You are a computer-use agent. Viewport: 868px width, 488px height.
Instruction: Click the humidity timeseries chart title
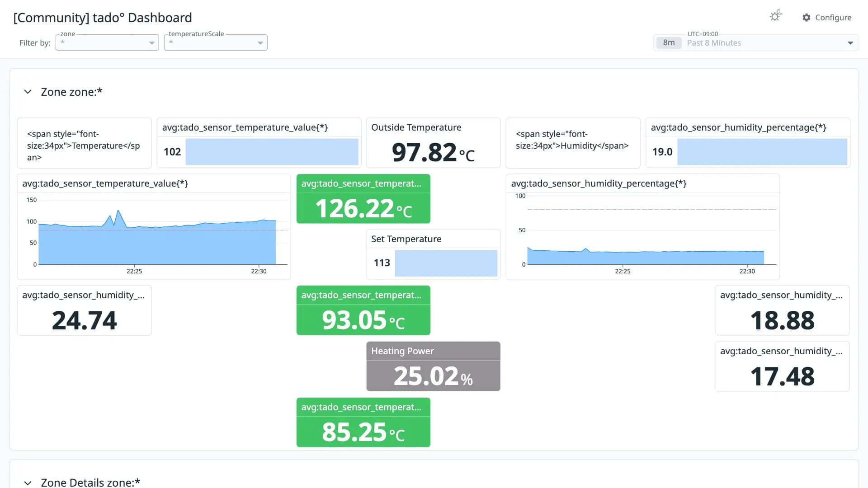(599, 183)
